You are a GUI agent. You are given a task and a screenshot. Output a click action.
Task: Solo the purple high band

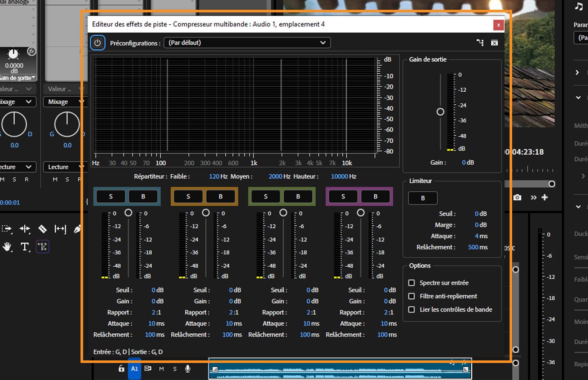click(343, 196)
